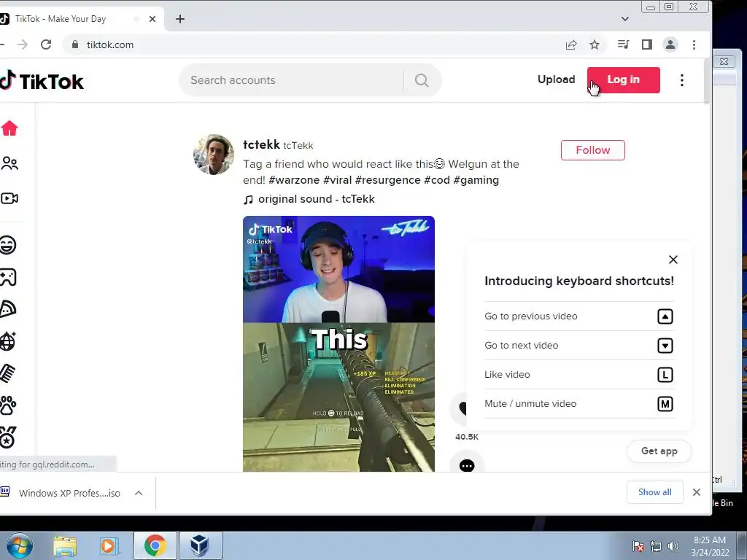
Task: Open the #gaming hashtag
Action: tap(476, 180)
